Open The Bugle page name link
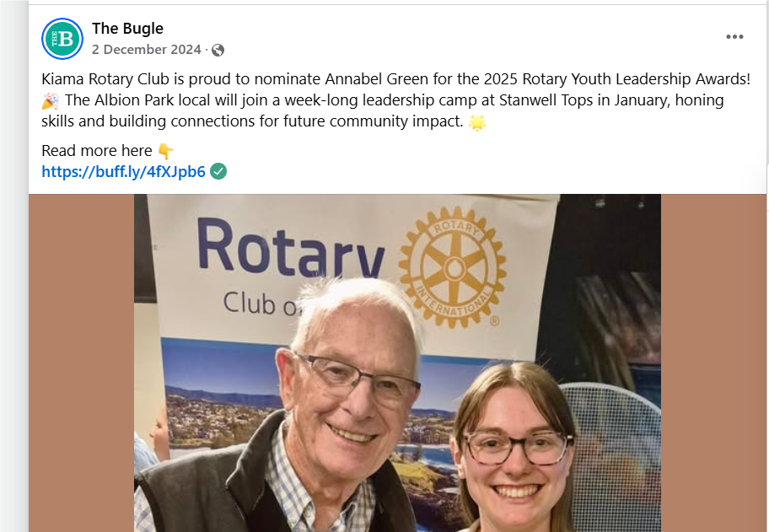 pyautogui.click(x=127, y=29)
